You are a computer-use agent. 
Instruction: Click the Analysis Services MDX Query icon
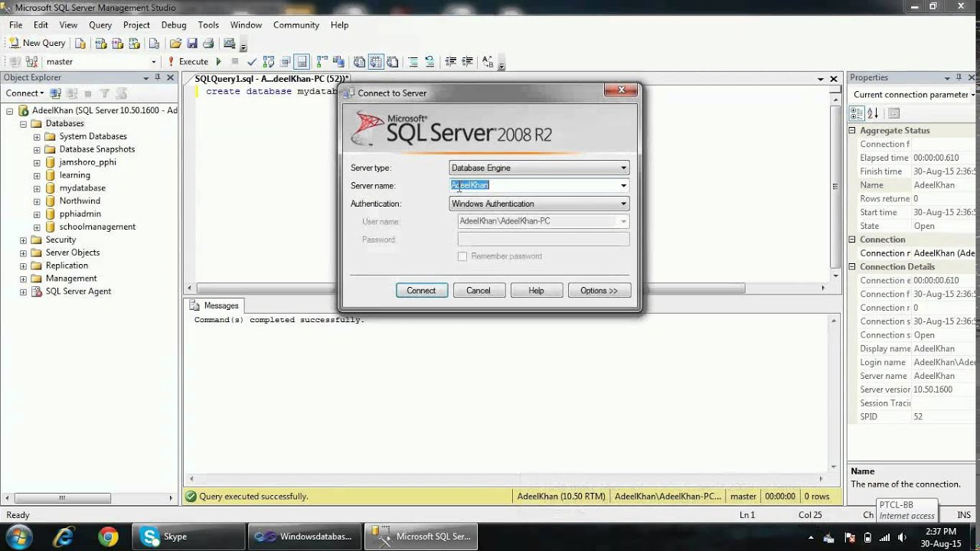(x=101, y=43)
